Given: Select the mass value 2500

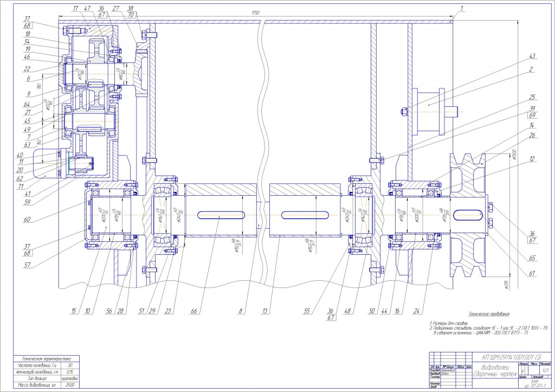Looking at the screenshot, I should pos(70,385).
